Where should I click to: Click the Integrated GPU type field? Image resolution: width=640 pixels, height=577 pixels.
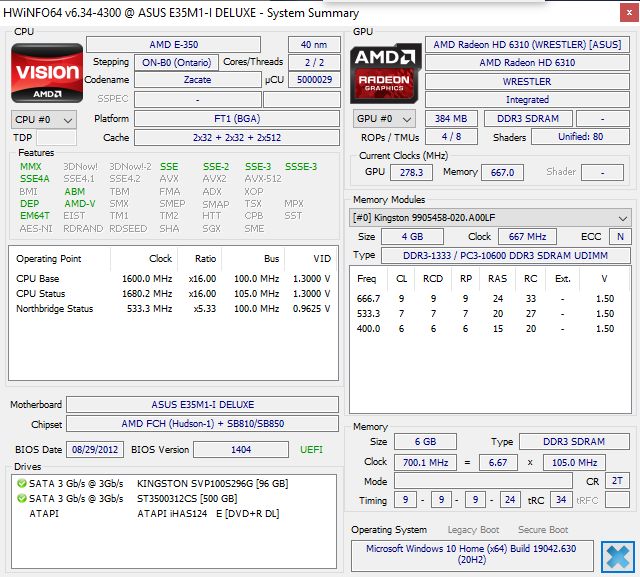527,100
